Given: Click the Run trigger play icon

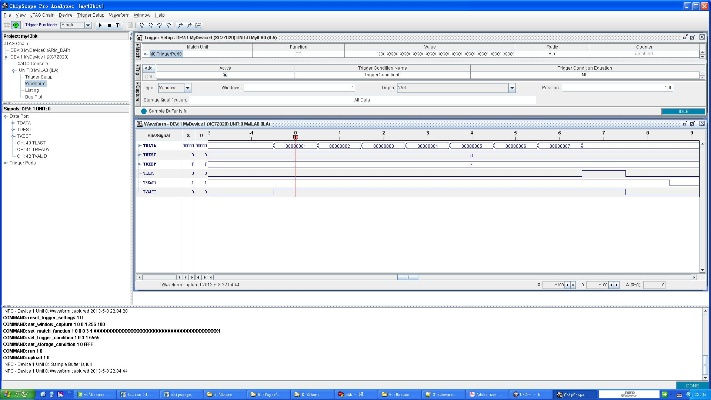Looking at the screenshot, I should [97, 25].
